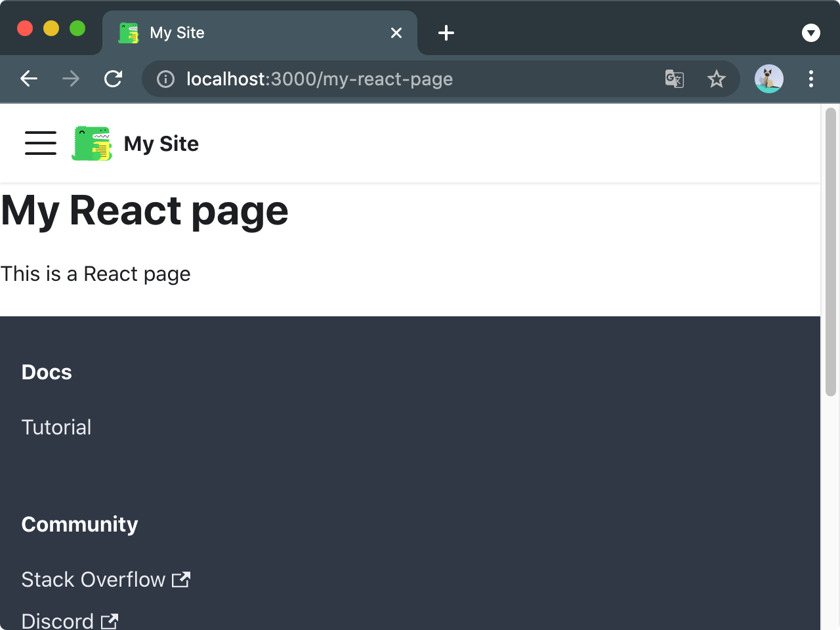Open the user profile avatar
The height and width of the screenshot is (630, 840).
point(768,79)
